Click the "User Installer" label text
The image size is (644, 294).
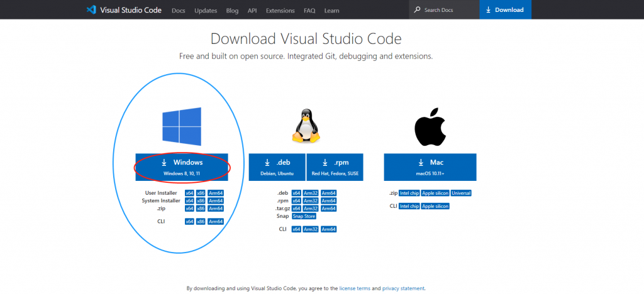(161, 193)
